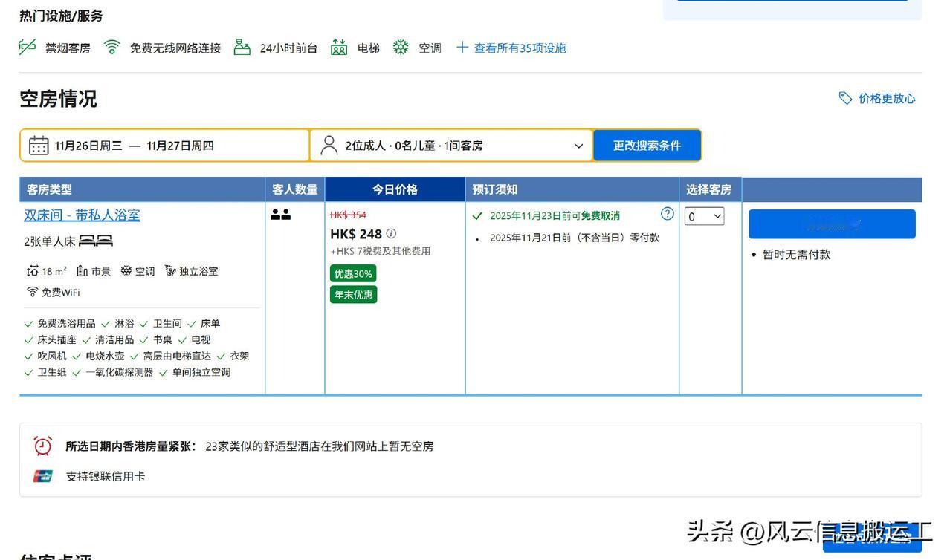Image resolution: width=950 pixels, height=560 pixels.
Task: Click the free WiFi facility icon
Action: pos(112,48)
